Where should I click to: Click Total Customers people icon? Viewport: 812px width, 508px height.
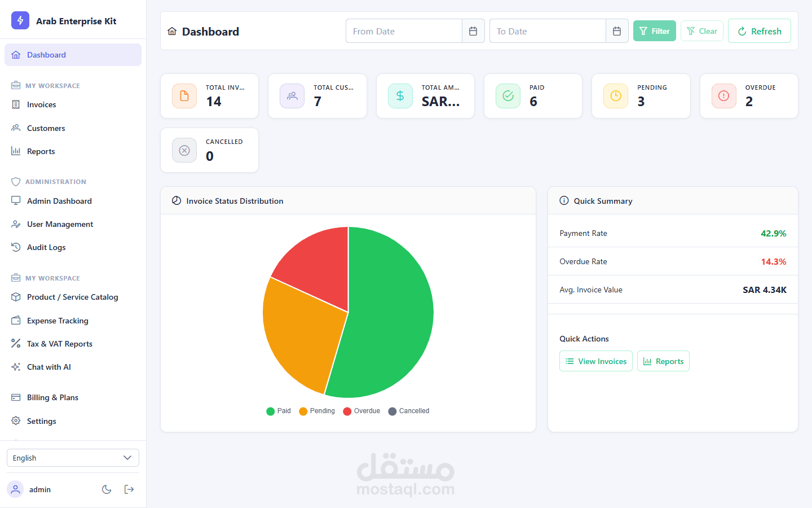tap(292, 96)
